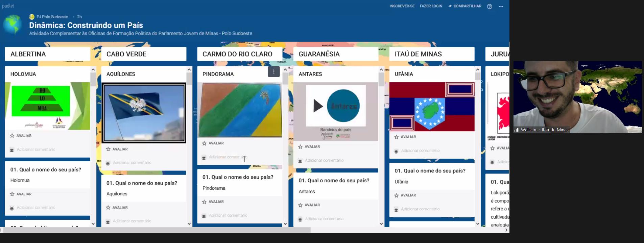This screenshot has height=243, width=644.
Task: Click star icon on Holomua flag post
Action: [12, 136]
